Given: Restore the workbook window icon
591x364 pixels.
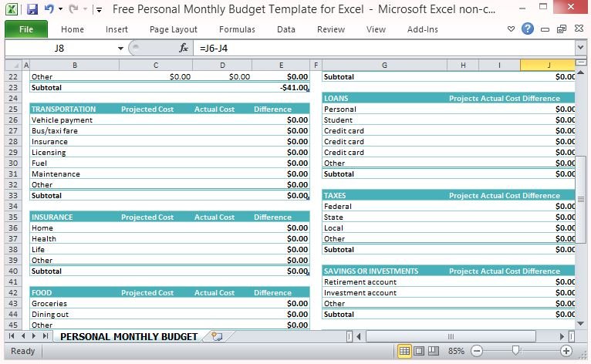Looking at the screenshot, I should (562, 29).
